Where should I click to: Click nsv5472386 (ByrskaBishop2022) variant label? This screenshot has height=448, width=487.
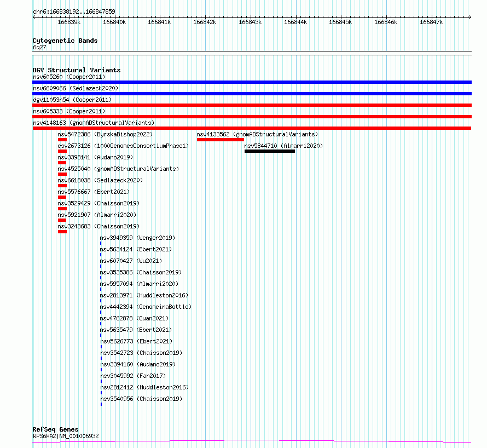point(105,134)
